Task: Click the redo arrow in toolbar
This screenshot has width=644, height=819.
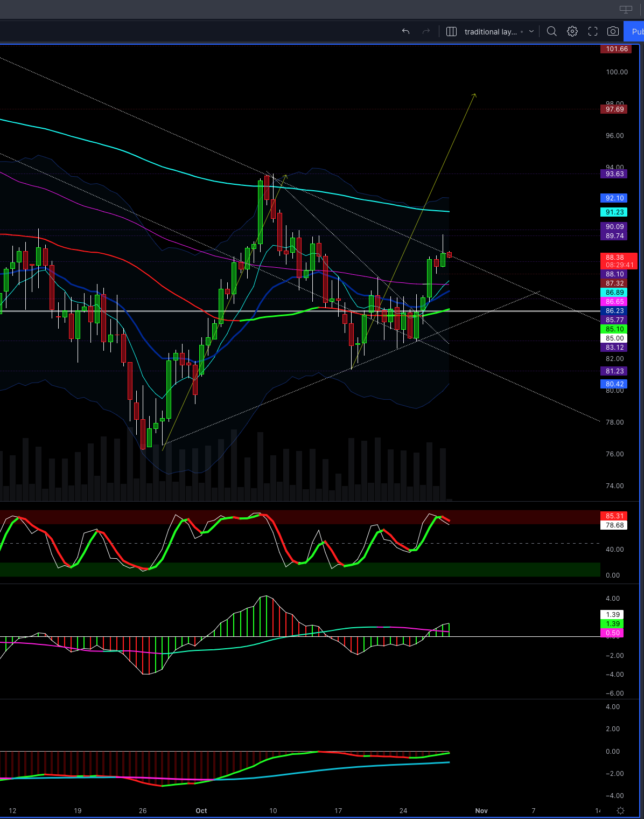Action: pyautogui.click(x=426, y=32)
